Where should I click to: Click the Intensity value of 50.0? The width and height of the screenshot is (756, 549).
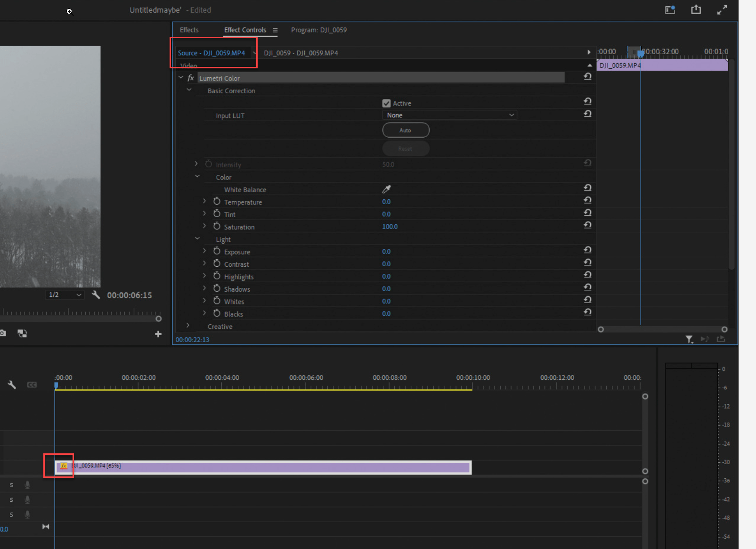point(388,164)
